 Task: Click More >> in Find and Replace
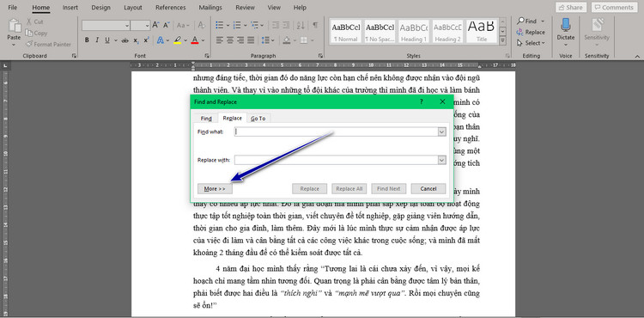point(215,188)
